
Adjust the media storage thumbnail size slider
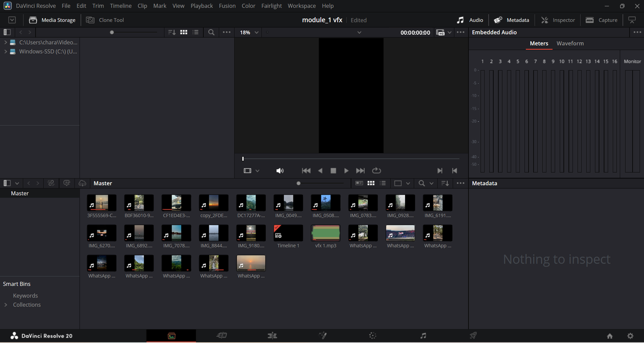(112, 32)
